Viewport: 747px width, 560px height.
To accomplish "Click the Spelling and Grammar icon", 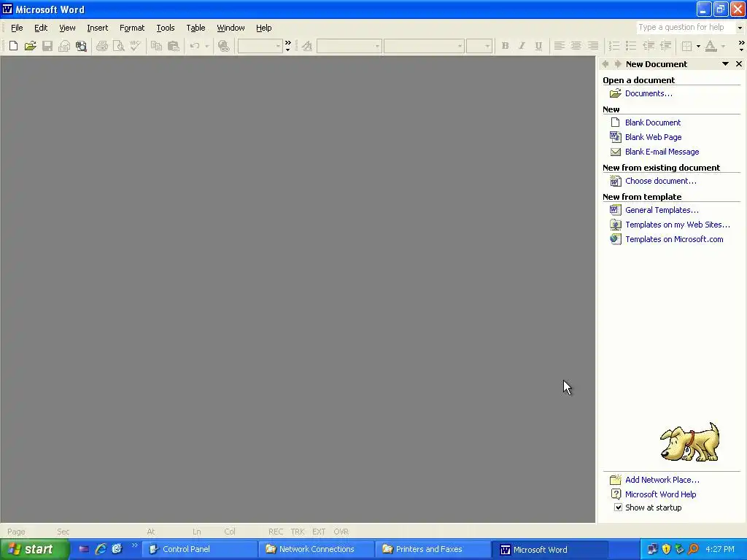I will (135, 46).
